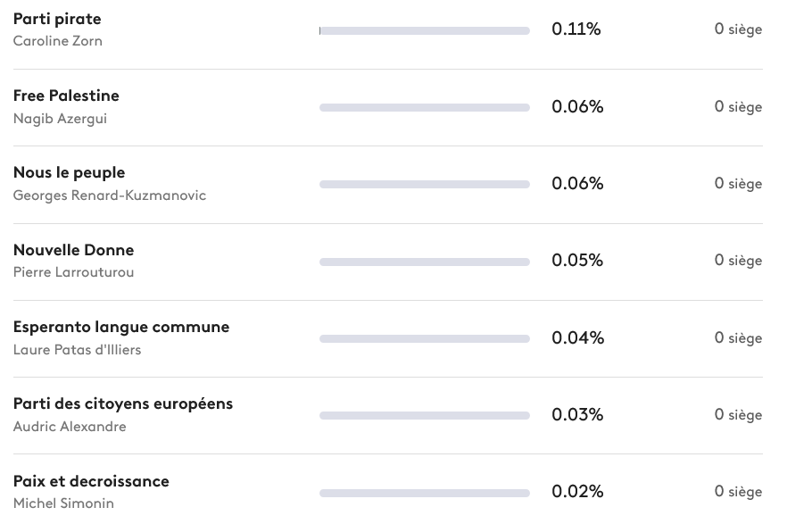
Task: Open the Parti des citoyens européens list
Action: tap(123, 403)
